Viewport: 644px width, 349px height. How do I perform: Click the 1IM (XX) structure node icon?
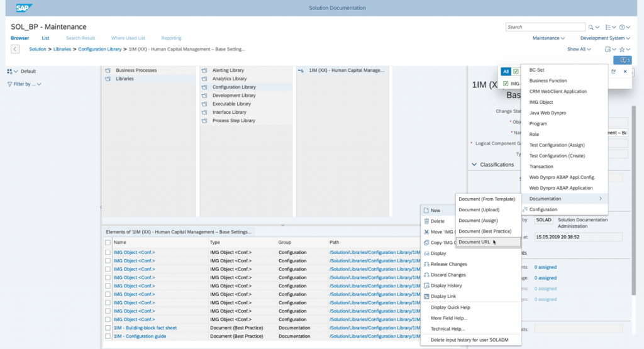301,70
